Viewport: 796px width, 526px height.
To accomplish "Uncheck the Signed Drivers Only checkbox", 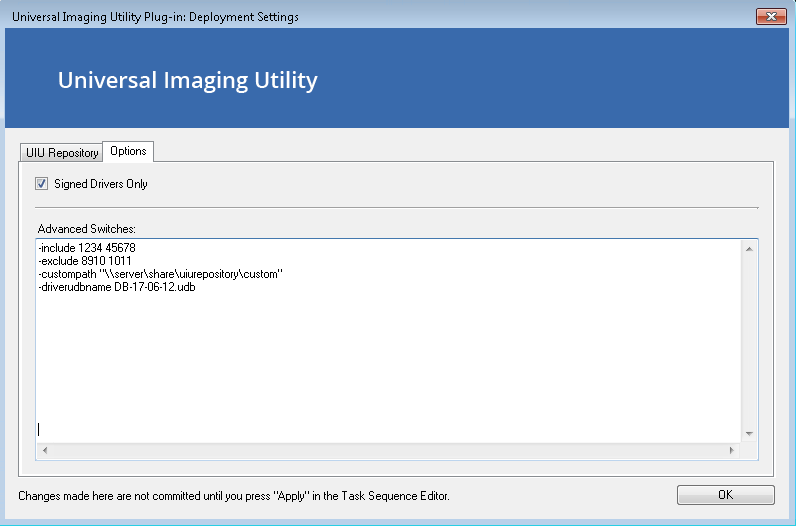I will [x=42, y=184].
